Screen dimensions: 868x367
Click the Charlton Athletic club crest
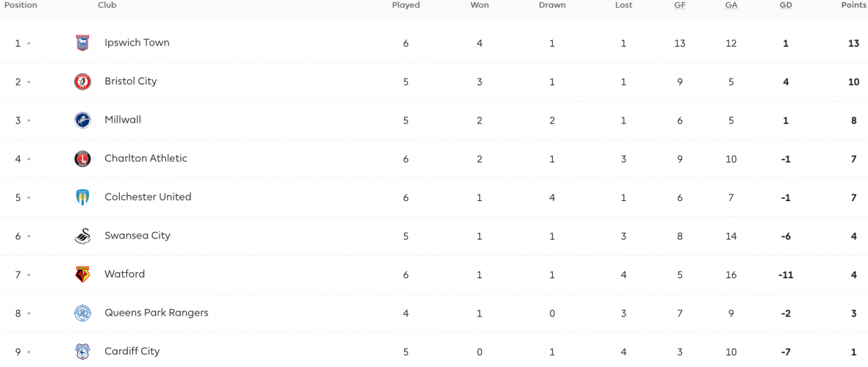(82, 159)
